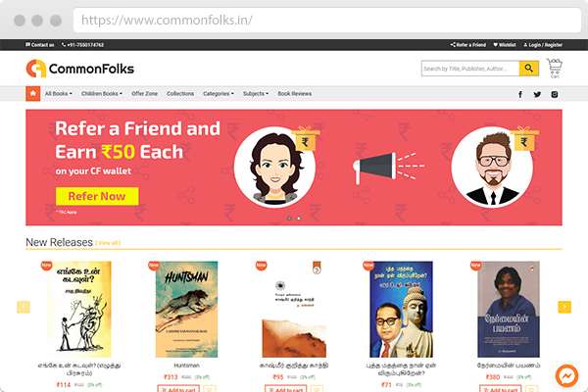Click the yellow search magnifier button
588x392 pixels.
pyautogui.click(x=529, y=69)
